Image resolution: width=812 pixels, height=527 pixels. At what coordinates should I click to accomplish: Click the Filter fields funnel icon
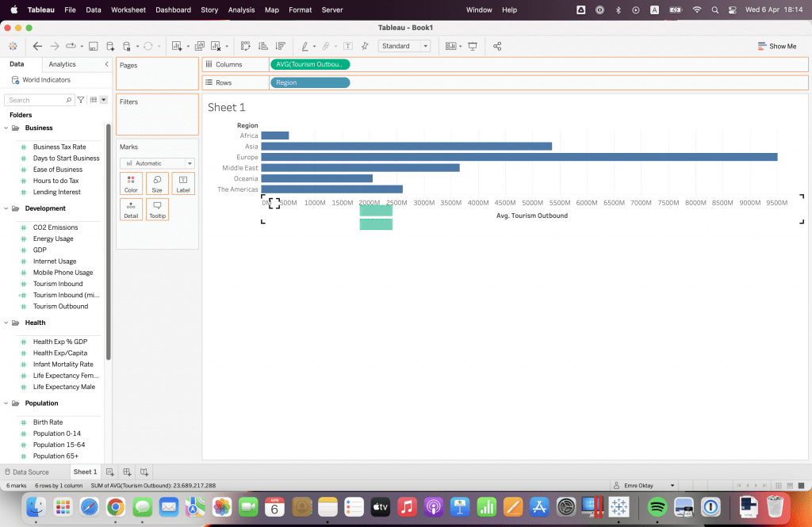tap(80, 100)
